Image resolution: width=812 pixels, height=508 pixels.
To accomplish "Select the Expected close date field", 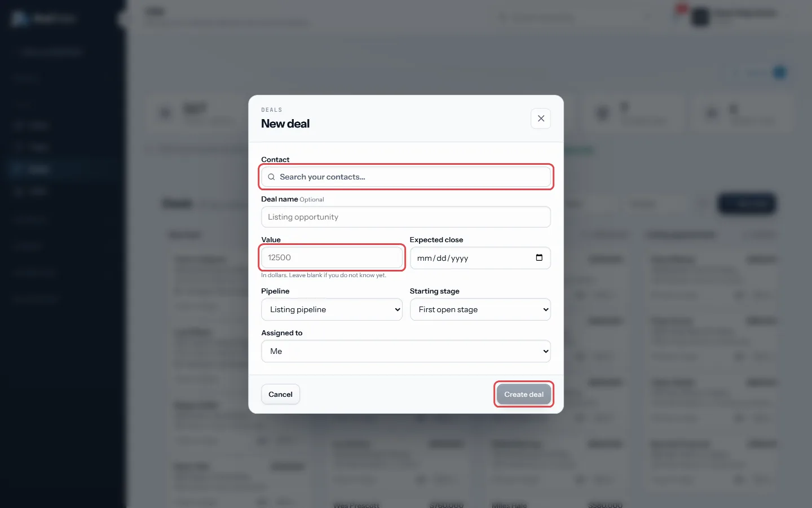I will tap(480, 258).
